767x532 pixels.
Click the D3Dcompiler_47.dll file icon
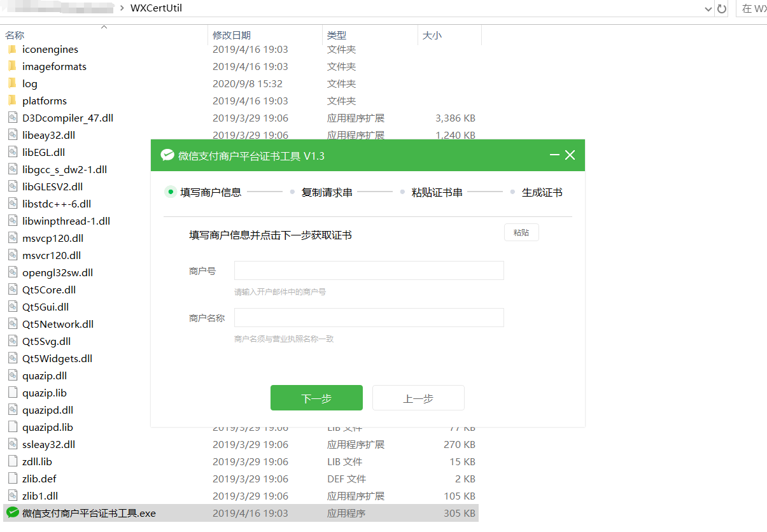tap(13, 118)
